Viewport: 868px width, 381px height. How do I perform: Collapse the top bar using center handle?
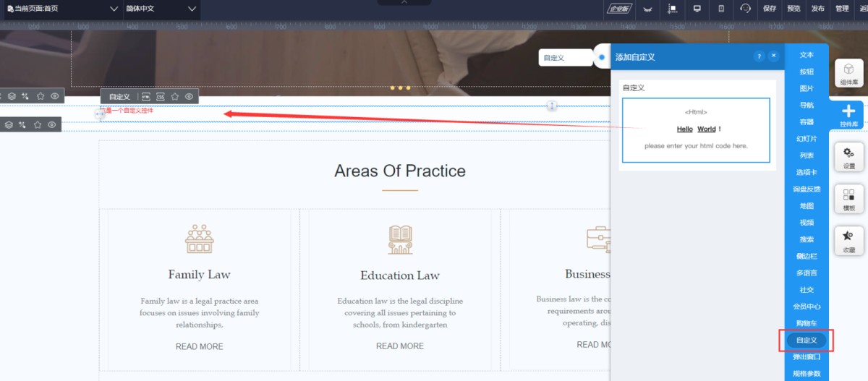pyautogui.click(x=404, y=2)
